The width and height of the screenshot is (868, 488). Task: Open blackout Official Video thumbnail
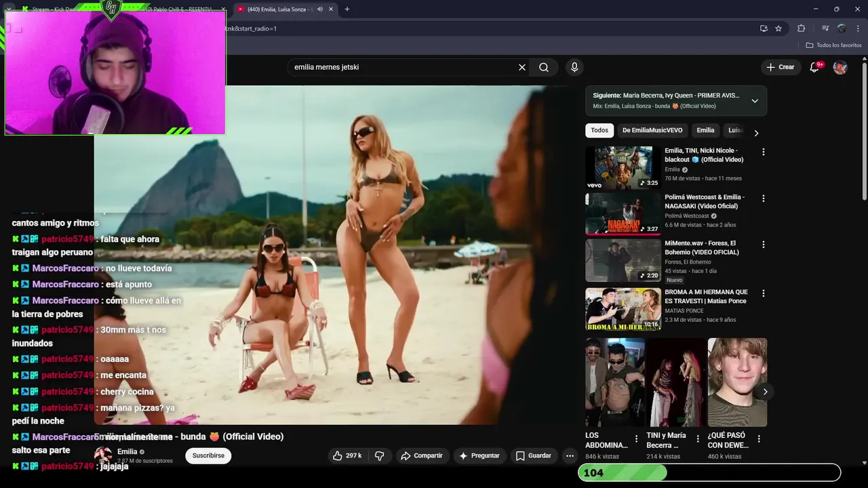623,167
